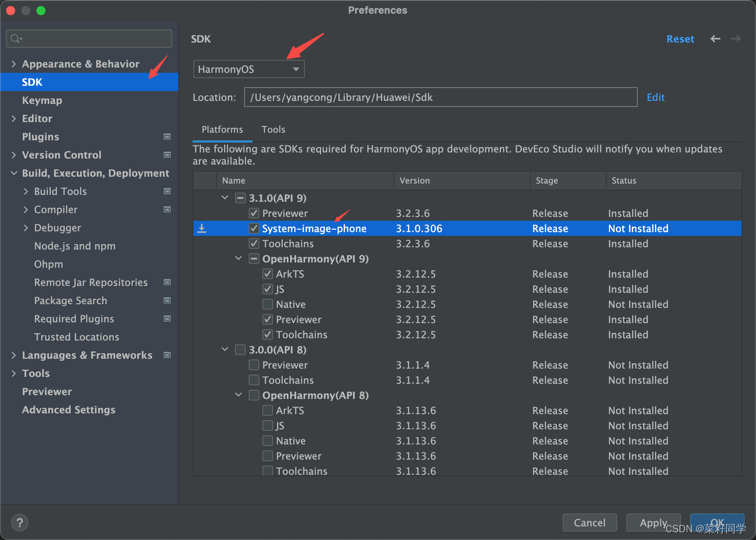Toggle the System-image-phone checkbox

click(254, 229)
